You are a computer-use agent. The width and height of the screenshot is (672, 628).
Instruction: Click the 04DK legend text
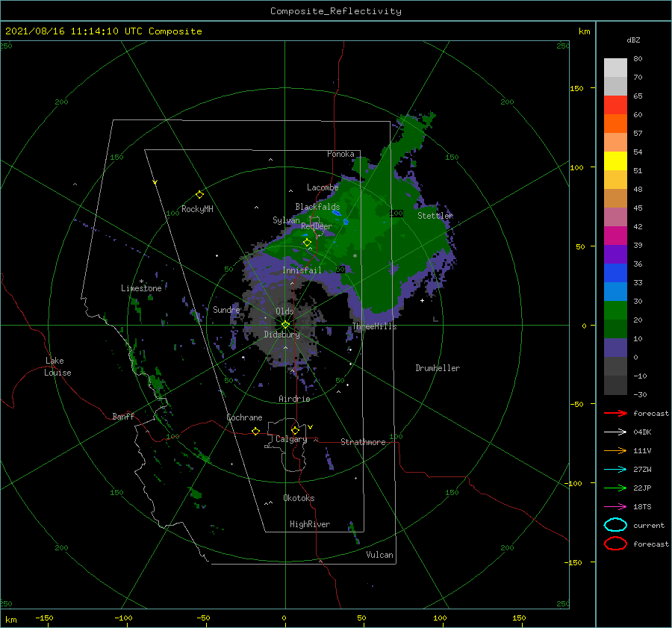coord(642,432)
